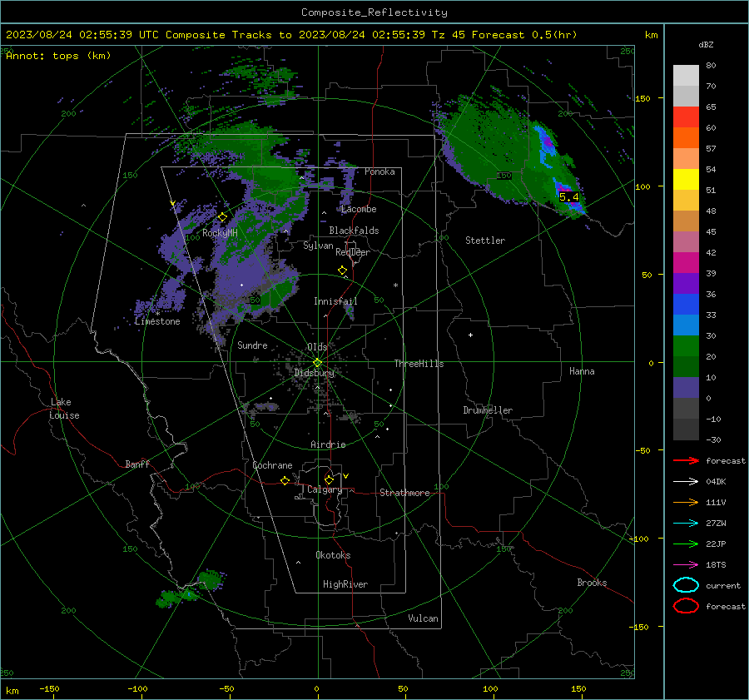Click the 'Annot: tops (km)' label
This screenshot has height=700, width=749.
tap(58, 56)
